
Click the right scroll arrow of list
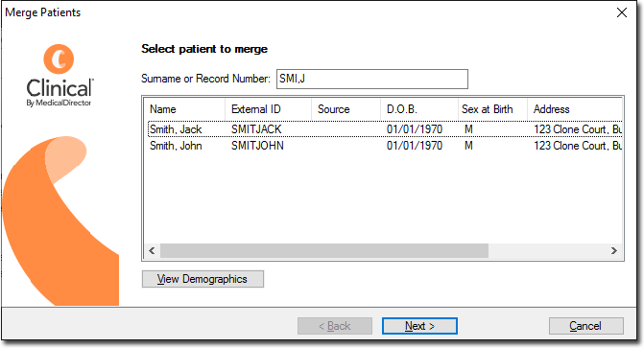(614, 250)
